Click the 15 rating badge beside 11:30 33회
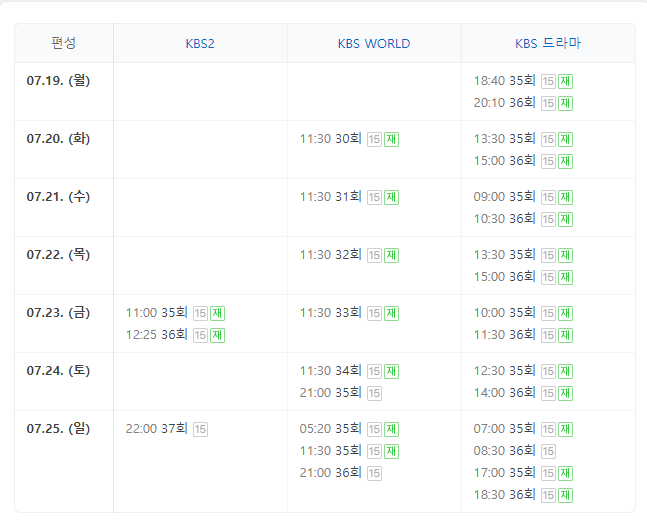 [x=374, y=313]
